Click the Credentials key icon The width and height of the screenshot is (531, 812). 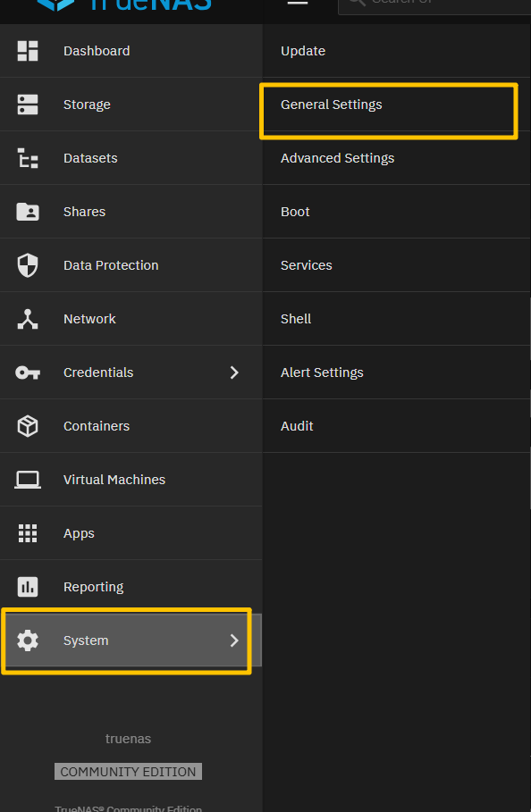pyautogui.click(x=28, y=373)
